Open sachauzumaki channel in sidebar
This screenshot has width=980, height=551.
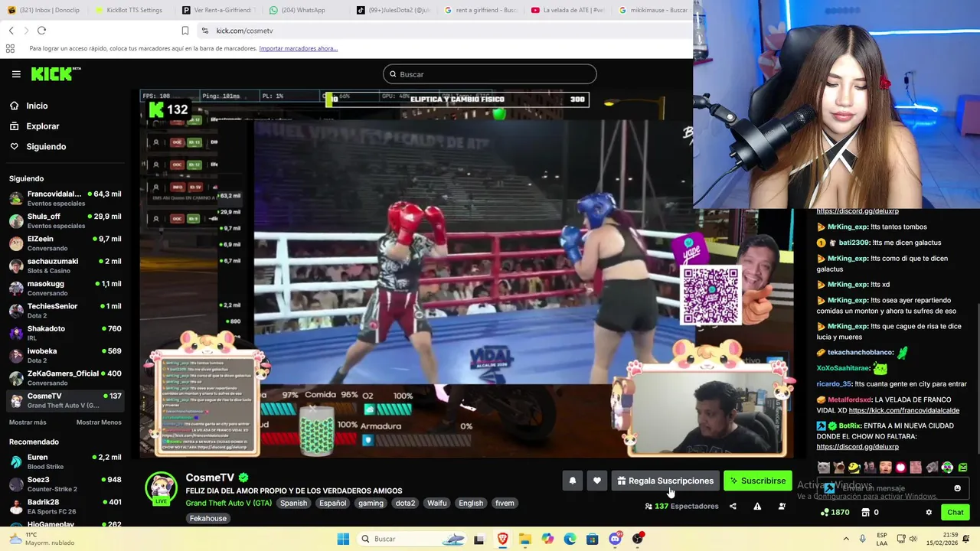(65, 265)
